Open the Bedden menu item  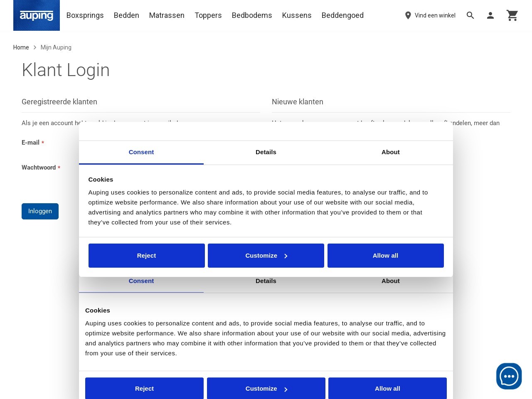tap(126, 15)
